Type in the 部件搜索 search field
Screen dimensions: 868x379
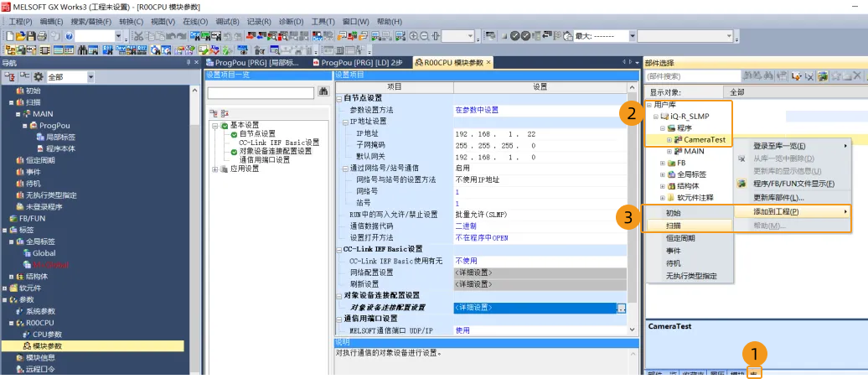[693, 76]
